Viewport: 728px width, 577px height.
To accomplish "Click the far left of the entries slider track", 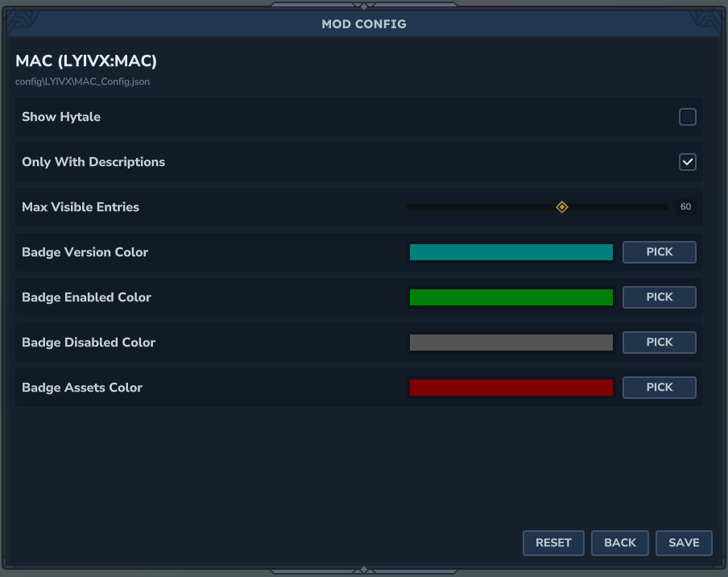I will coord(411,207).
